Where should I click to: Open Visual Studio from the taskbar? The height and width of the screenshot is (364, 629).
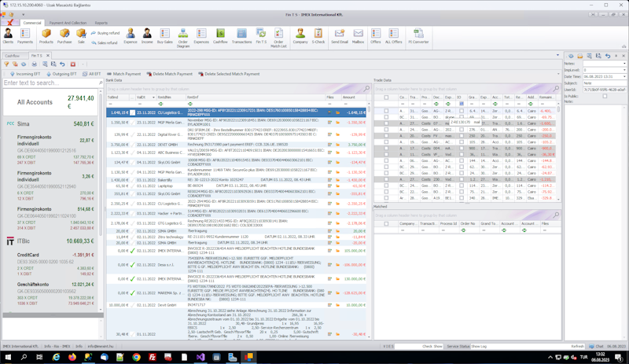200,357
